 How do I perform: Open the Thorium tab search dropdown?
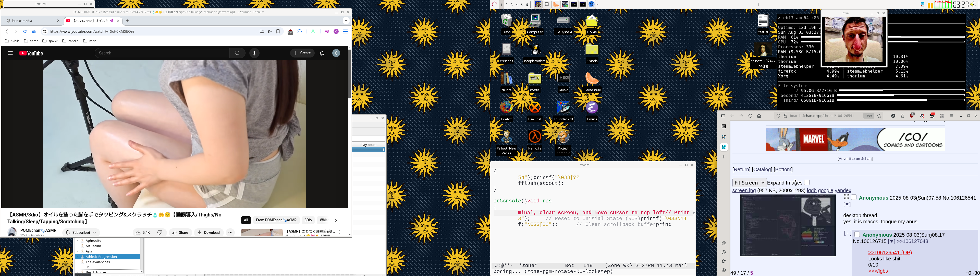[346, 21]
